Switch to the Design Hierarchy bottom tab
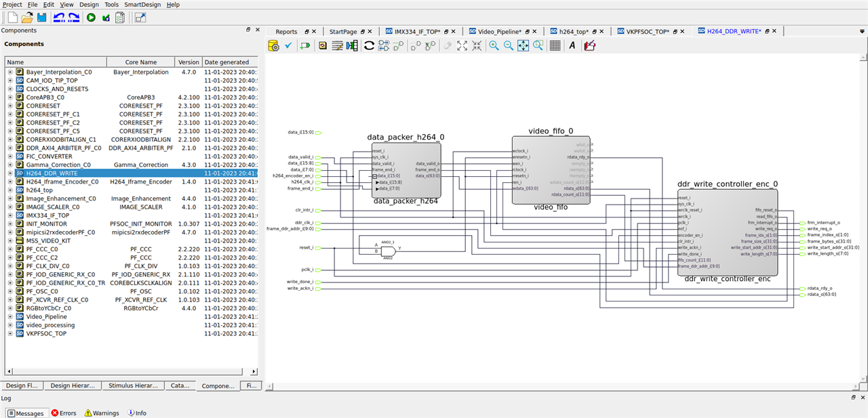Screen dimensions: 868x418 pyautogui.click(x=73, y=385)
